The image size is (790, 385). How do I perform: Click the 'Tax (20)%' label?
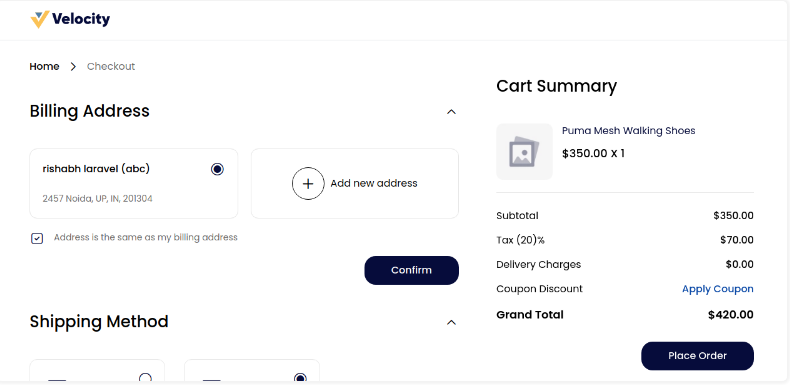520,240
